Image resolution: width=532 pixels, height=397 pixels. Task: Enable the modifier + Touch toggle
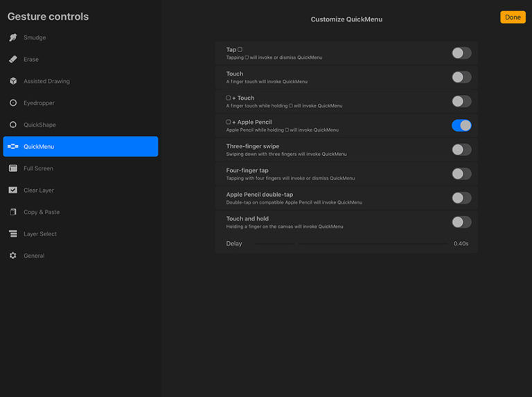click(x=461, y=101)
